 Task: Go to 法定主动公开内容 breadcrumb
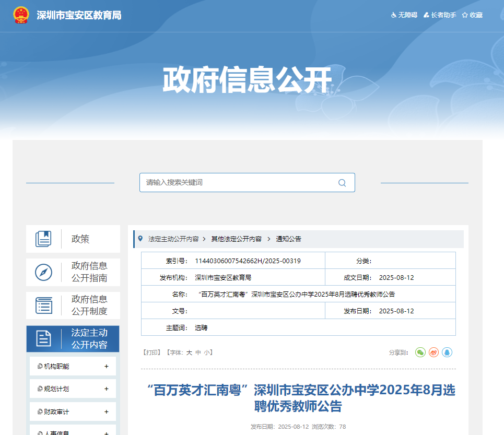pos(173,239)
